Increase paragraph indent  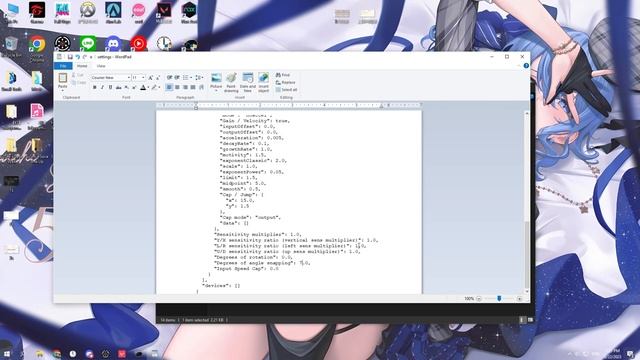[x=177, y=78]
